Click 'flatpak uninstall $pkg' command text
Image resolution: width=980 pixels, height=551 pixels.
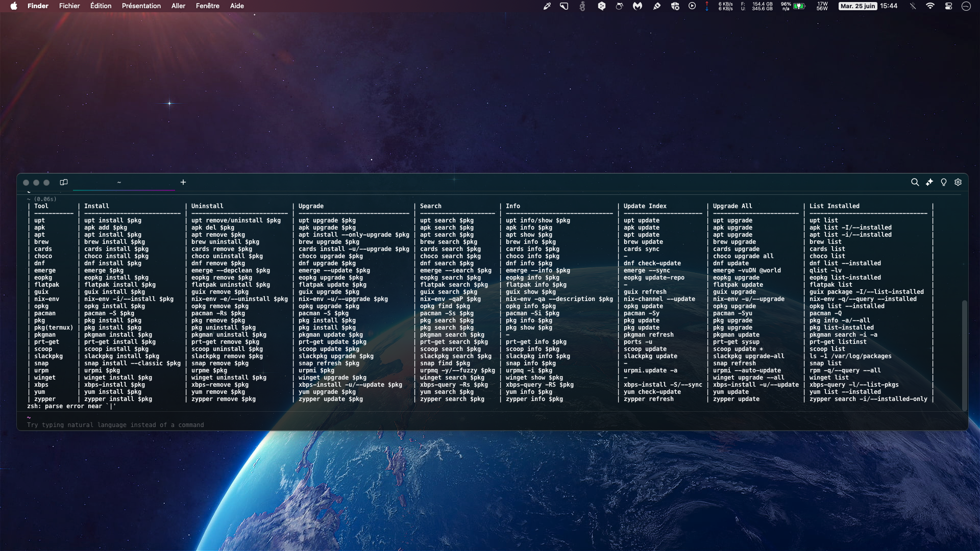tap(231, 285)
